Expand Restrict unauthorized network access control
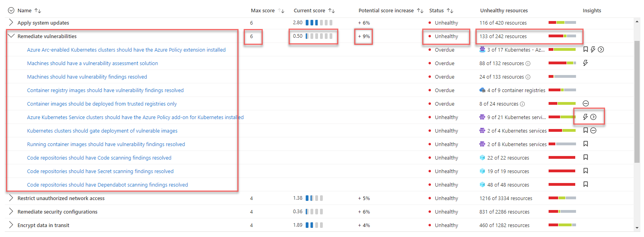 11,198
